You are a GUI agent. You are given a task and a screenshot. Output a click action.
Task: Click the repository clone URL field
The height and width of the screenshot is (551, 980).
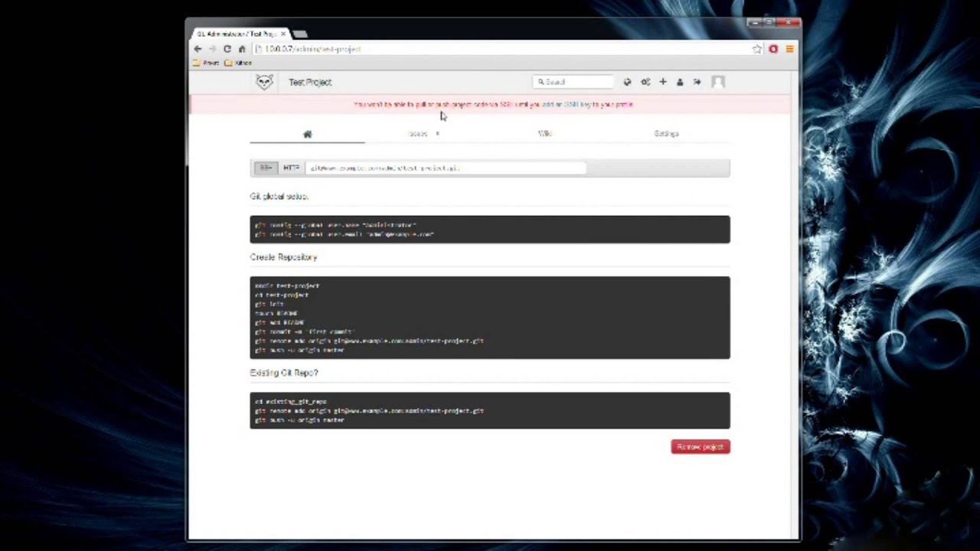point(446,168)
